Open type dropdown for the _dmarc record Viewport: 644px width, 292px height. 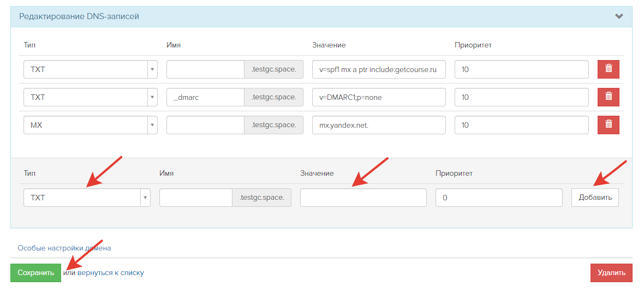tap(91, 97)
